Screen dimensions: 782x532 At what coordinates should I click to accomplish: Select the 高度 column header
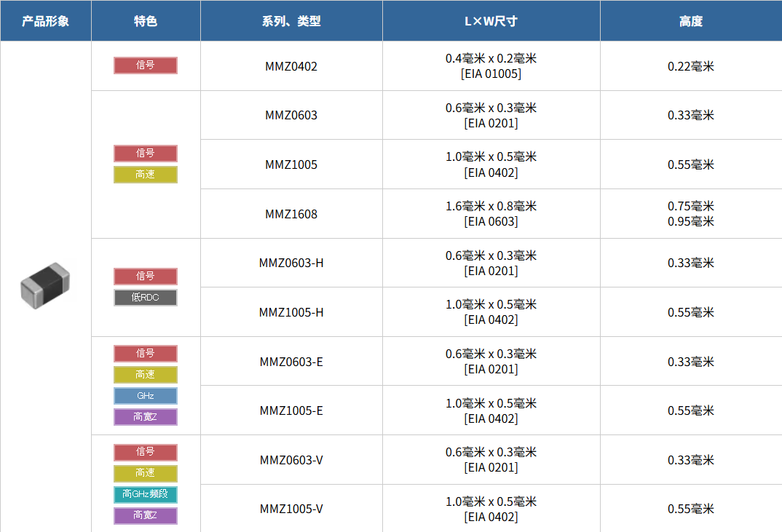pos(691,21)
